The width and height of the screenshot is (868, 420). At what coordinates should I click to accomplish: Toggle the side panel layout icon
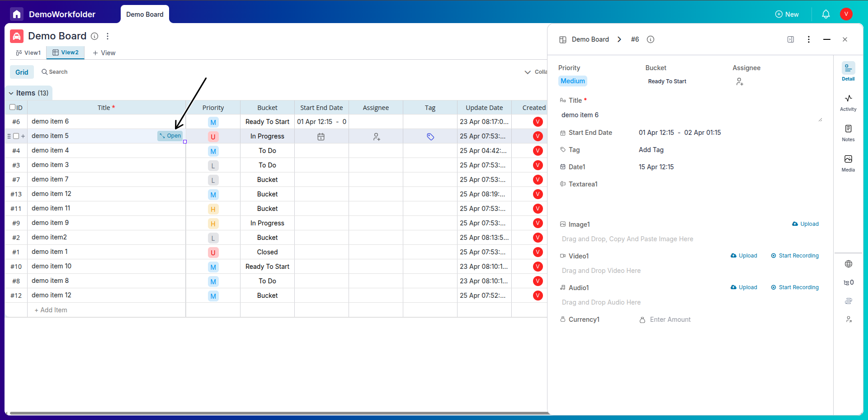(791, 39)
